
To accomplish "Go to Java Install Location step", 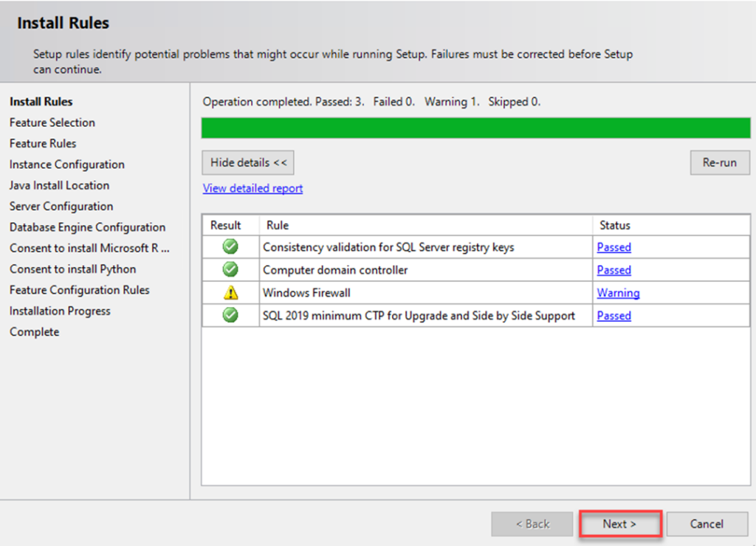I will pos(59,185).
